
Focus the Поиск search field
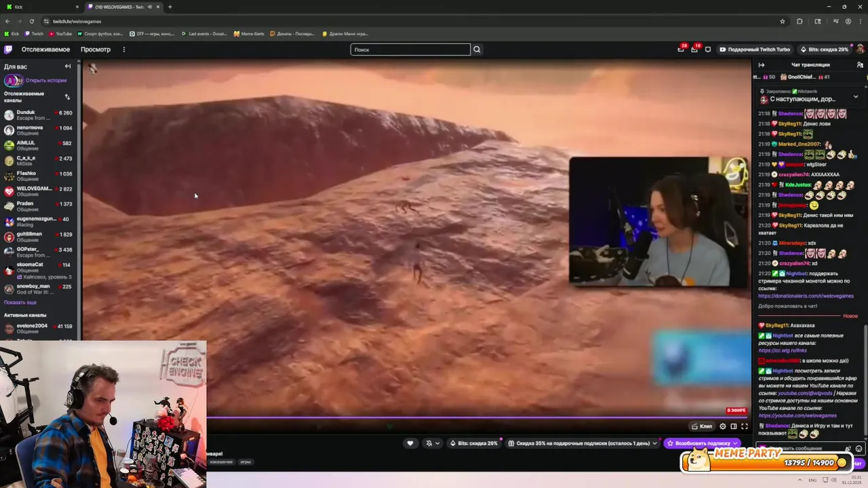coord(410,49)
